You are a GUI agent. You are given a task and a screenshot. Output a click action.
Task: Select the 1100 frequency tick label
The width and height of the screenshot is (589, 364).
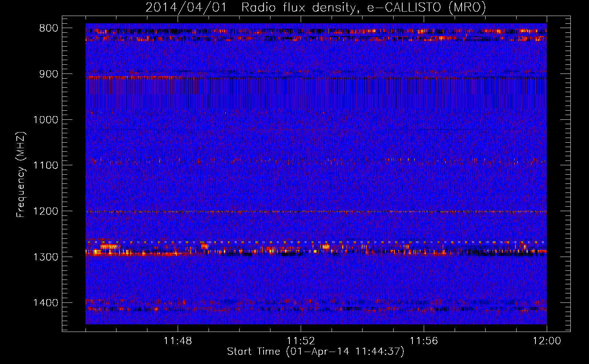coord(46,165)
